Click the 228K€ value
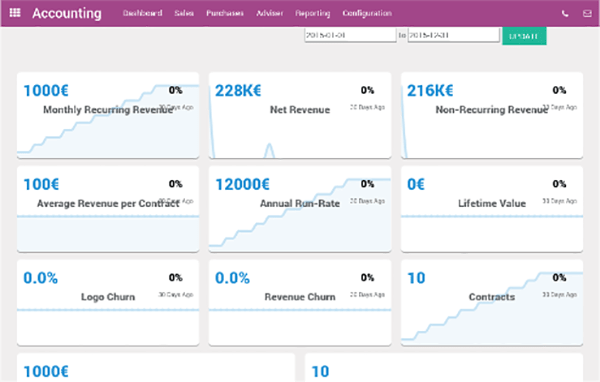600x382 pixels. [238, 91]
